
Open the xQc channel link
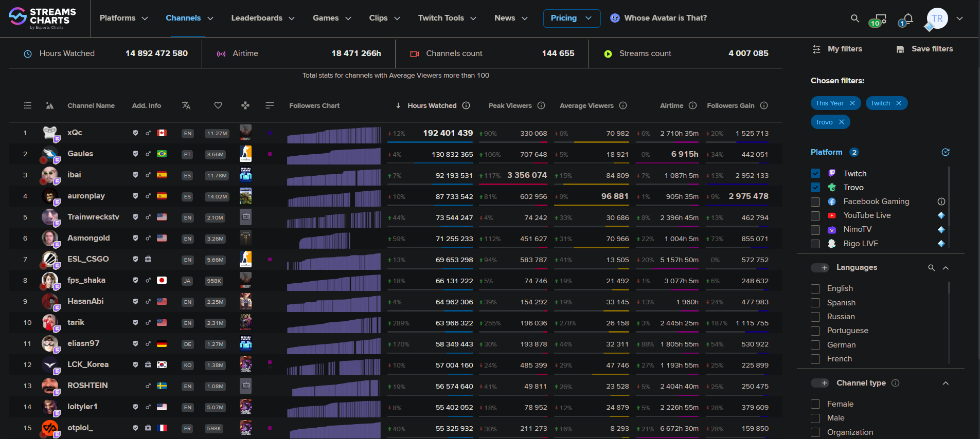coord(75,133)
